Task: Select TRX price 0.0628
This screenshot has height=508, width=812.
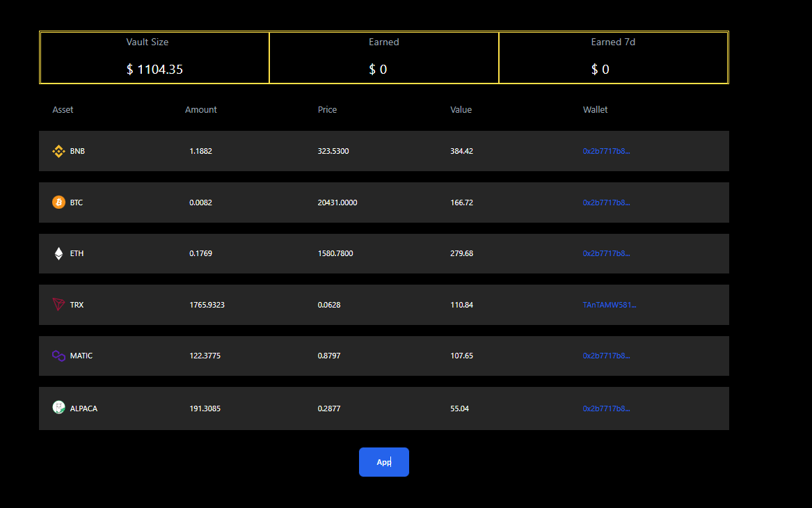Action: pyautogui.click(x=329, y=305)
